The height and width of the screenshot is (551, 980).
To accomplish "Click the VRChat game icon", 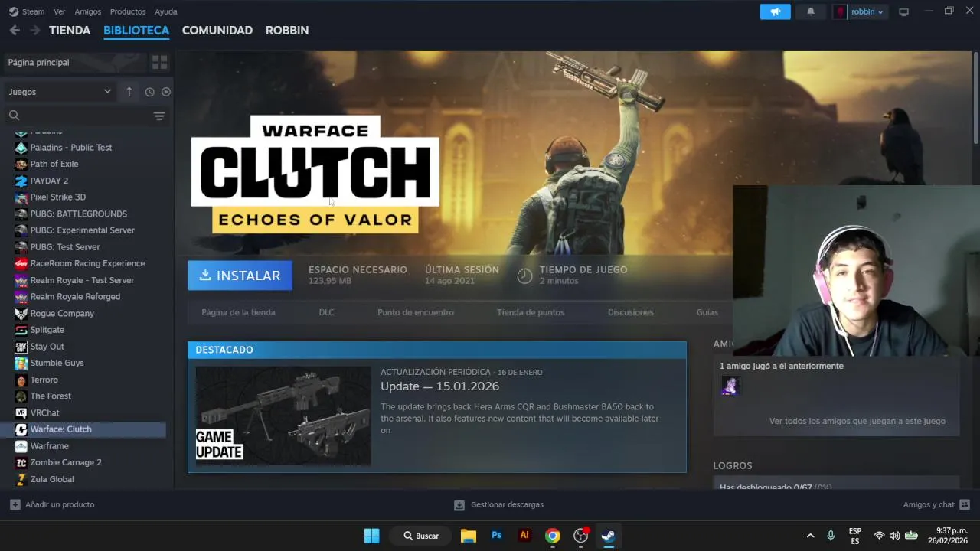I will point(21,412).
